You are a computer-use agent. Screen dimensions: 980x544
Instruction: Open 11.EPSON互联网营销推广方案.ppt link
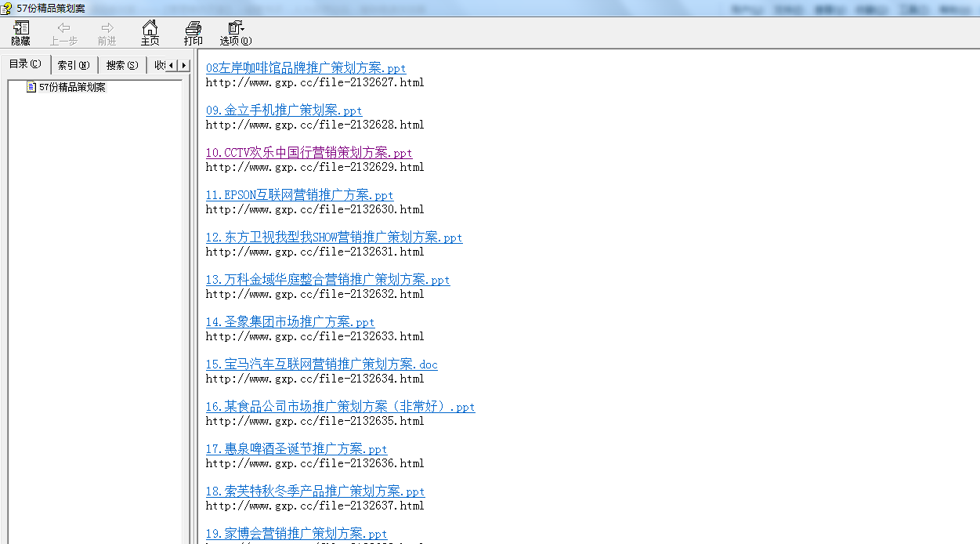[x=300, y=195]
